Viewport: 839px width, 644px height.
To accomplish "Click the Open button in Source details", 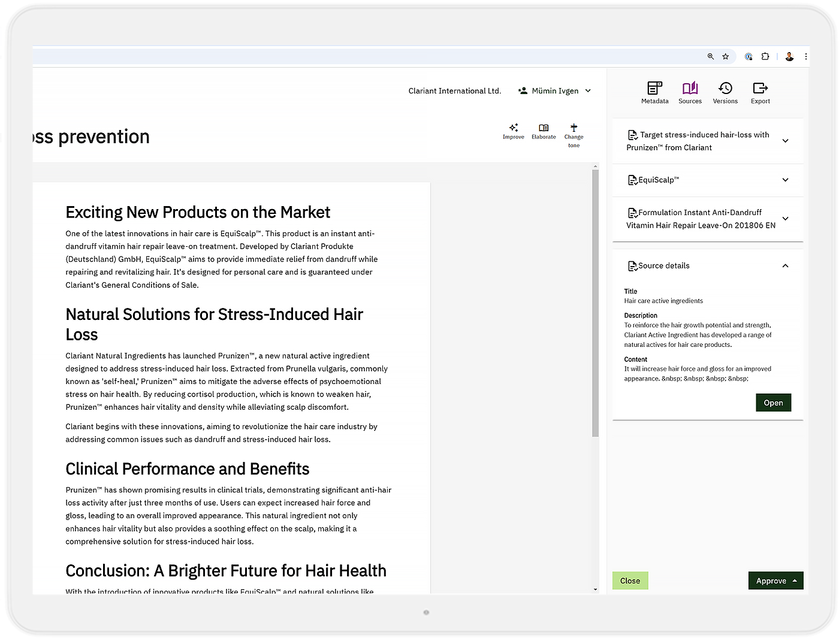I will tap(773, 403).
